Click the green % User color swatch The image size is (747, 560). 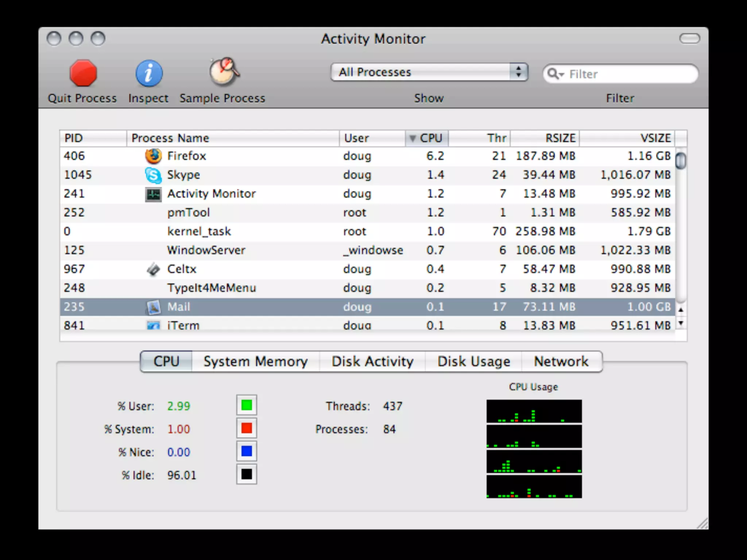(247, 405)
